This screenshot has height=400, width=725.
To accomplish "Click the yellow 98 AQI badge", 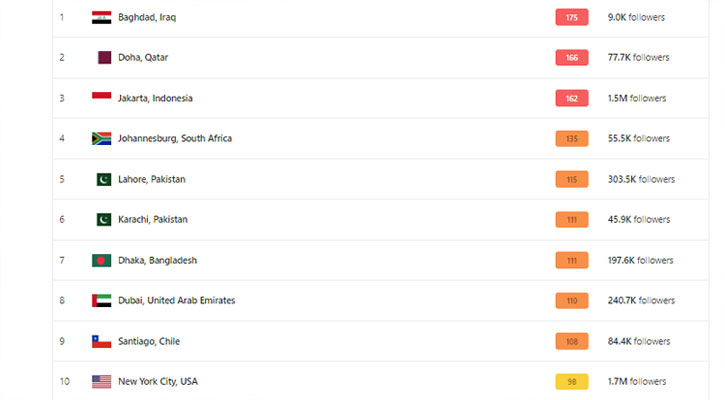I will [x=571, y=381].
